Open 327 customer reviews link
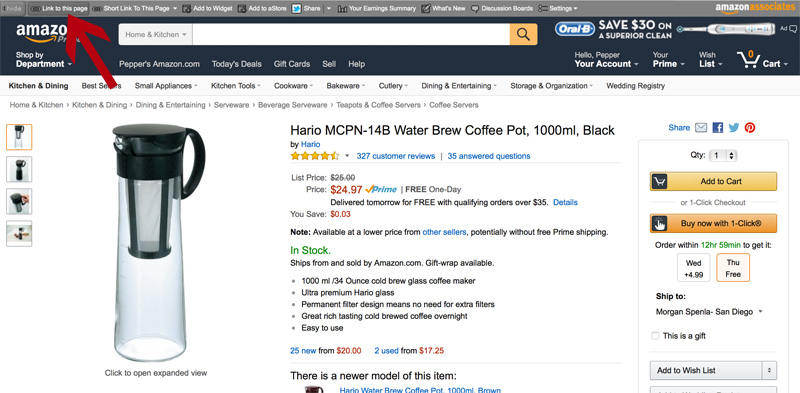Screen dimensions: 800x393 pos(395,156)
